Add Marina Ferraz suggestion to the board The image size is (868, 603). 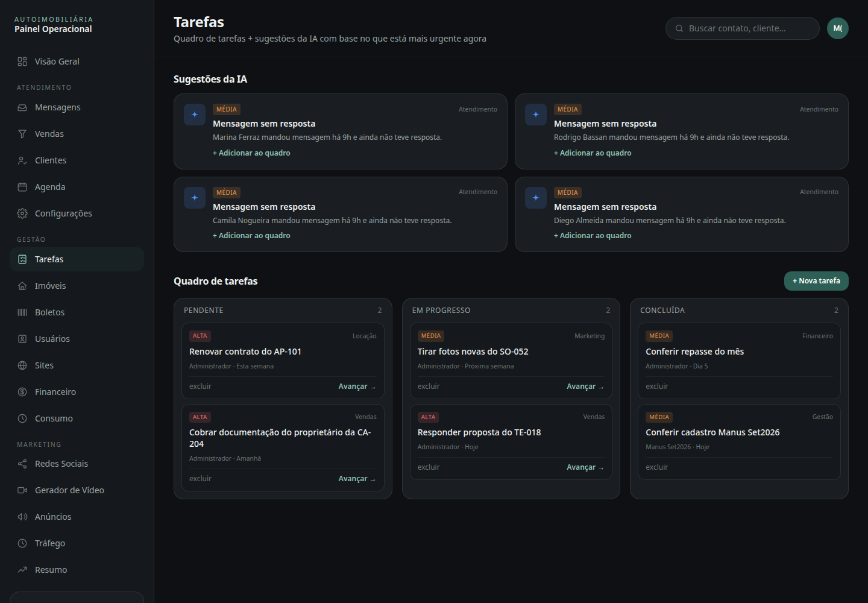[x=251, y=153]
